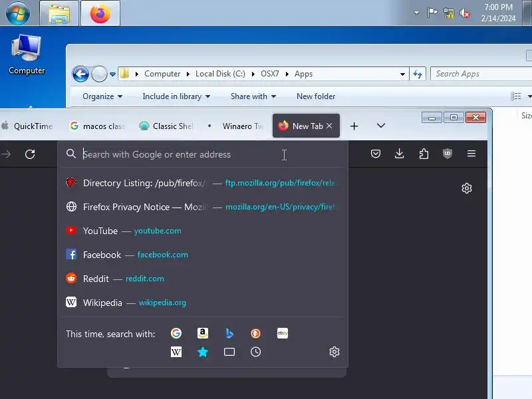Switch to the Winaero Tw tab
532x399 pixels.
point(236,126)
